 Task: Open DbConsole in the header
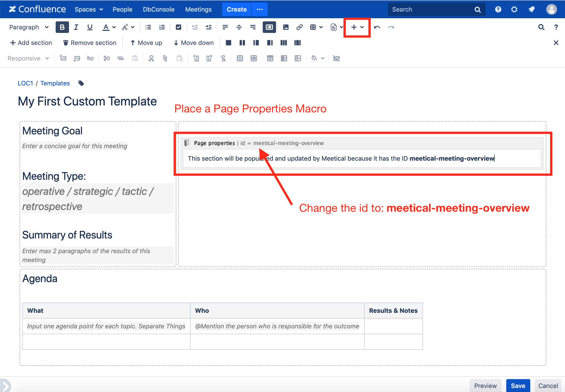[x=159, y=9]
